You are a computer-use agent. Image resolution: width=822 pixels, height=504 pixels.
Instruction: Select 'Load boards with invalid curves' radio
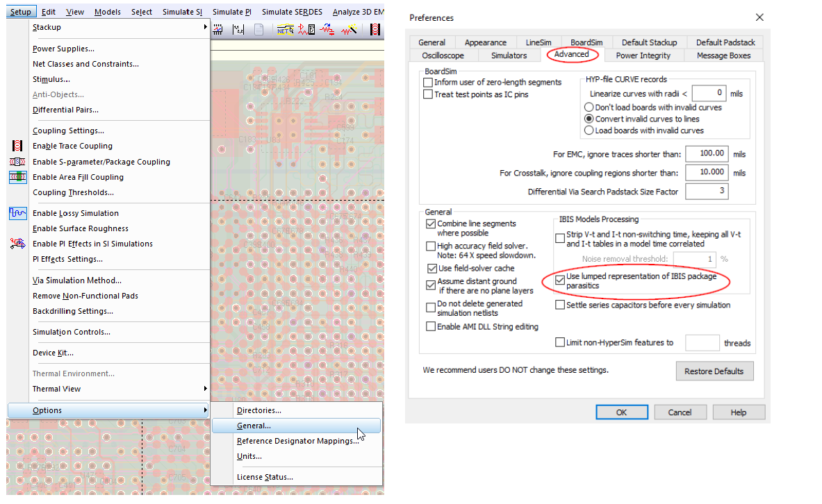pyautogui.click(x=589, y=130)
